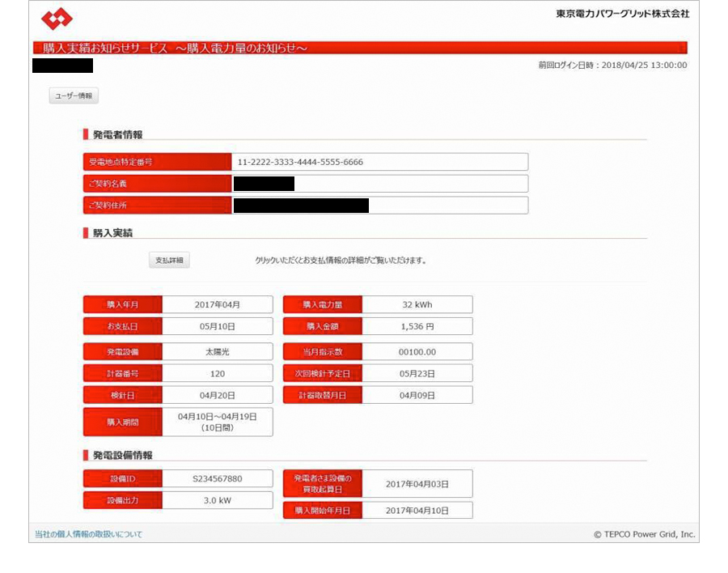Click the red TEPCO logo icon
Screen dimensions: 728x573
(57, 19)
